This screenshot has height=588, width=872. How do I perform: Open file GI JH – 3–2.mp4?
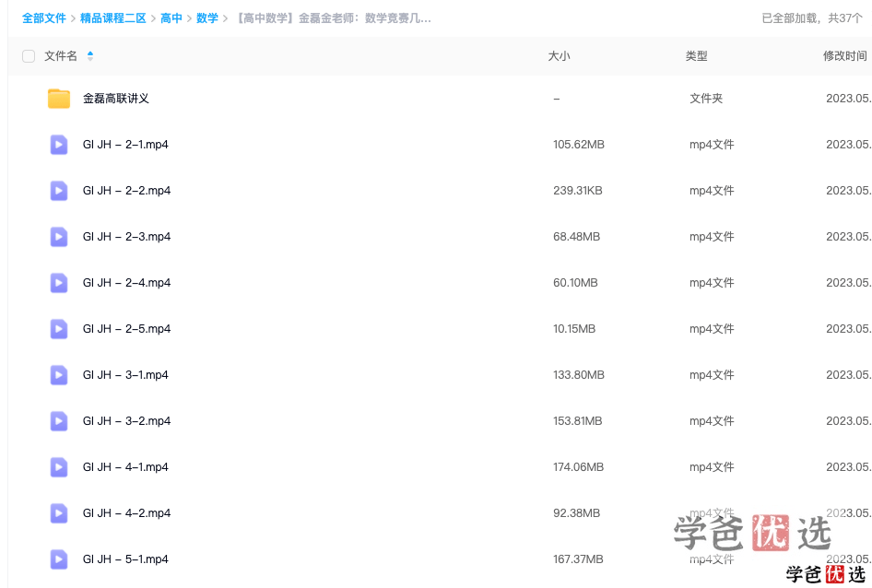point(127,422)
